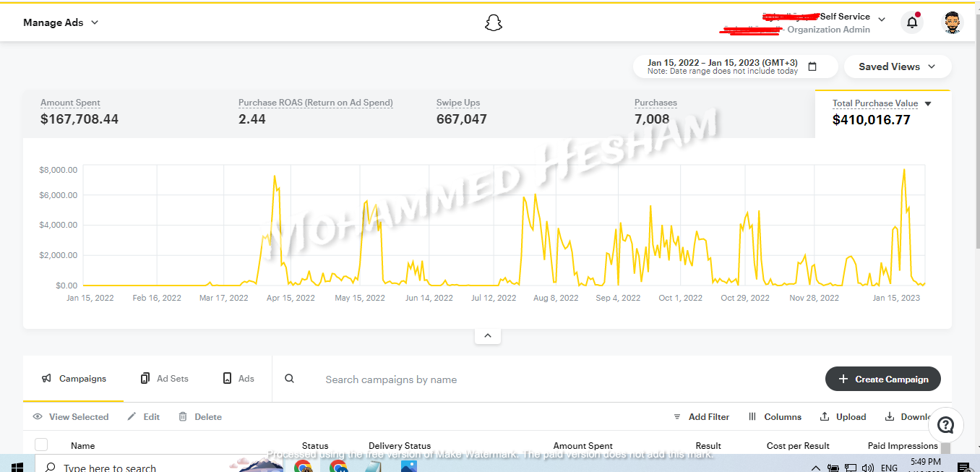Click the Snapchat ghost logo

pyautogui.click(x=493, y=23)
